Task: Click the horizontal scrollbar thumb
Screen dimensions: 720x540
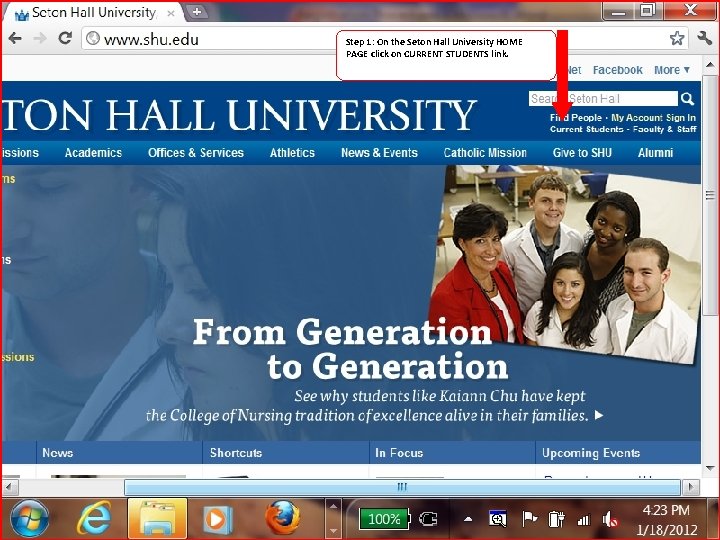Action: click(402, 487)
